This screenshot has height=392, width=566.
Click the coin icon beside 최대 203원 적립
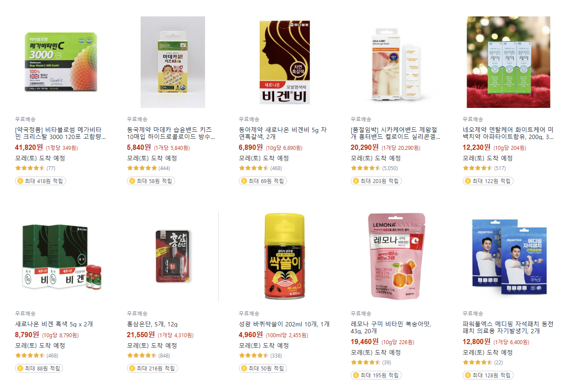[x=356, y=181]
